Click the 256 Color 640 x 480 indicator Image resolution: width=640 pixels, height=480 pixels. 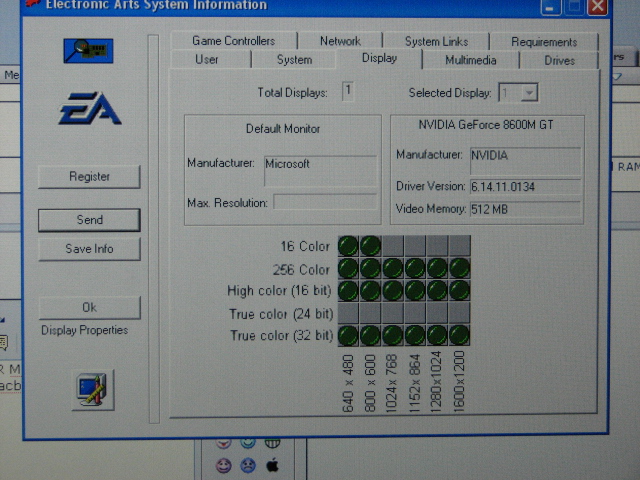348,269
